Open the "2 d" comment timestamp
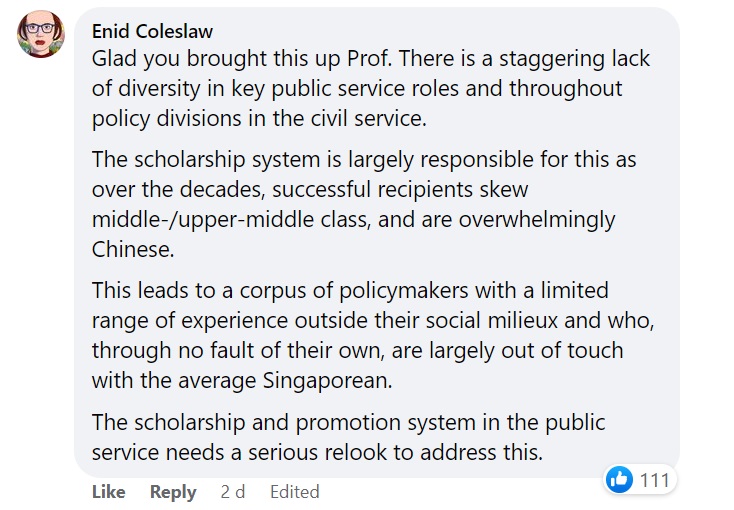Image resolution: width=734 pixels, height=510 pixels. [x=233, y=492]
